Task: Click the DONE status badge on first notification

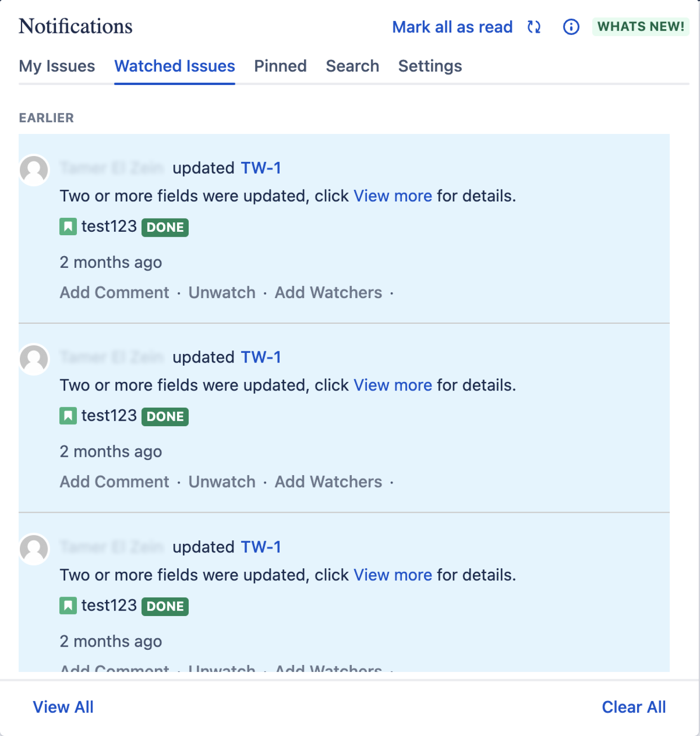Action: point(165,227)
